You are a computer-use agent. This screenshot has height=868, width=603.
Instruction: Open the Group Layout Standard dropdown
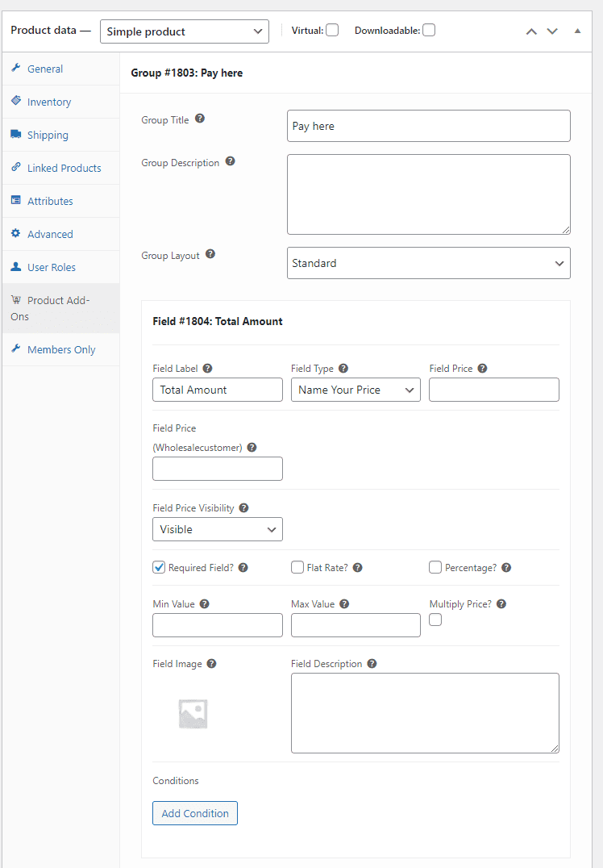click(x=429, y=263)
